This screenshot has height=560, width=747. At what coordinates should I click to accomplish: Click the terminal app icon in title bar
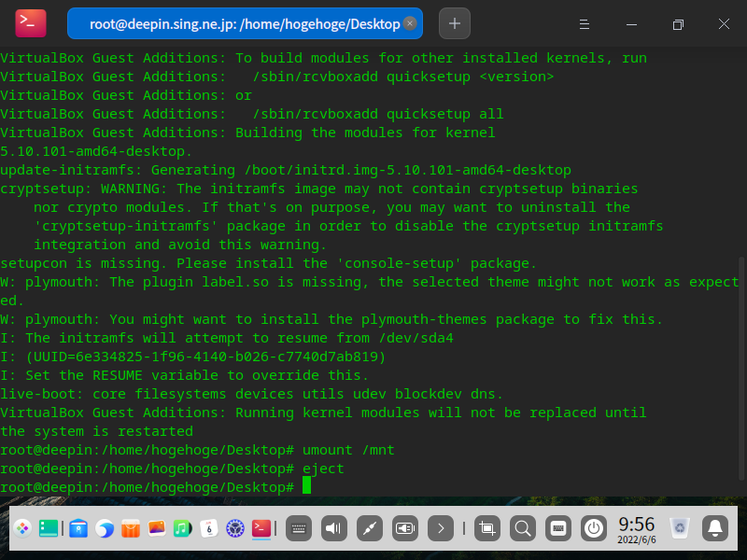point(31,23)
